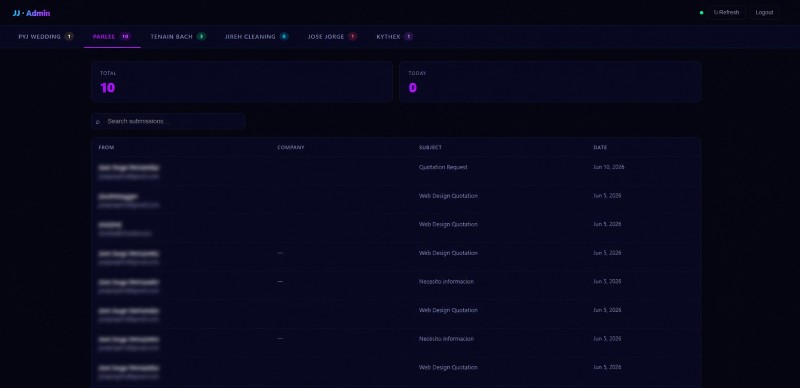
Task: Click the total count value 10
Action: (x=108, y=88)
